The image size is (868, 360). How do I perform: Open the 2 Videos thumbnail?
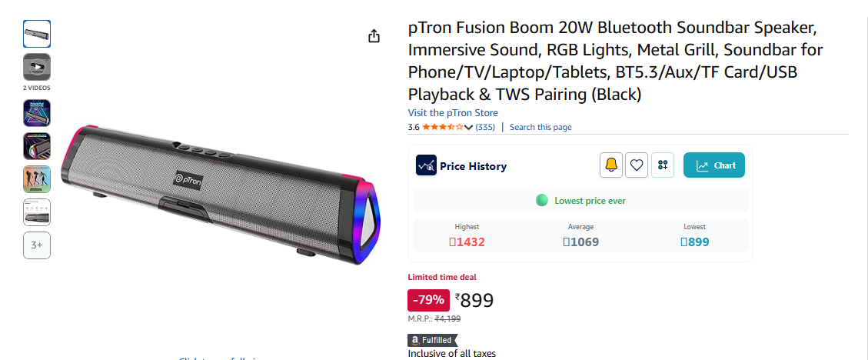(37, 67)
